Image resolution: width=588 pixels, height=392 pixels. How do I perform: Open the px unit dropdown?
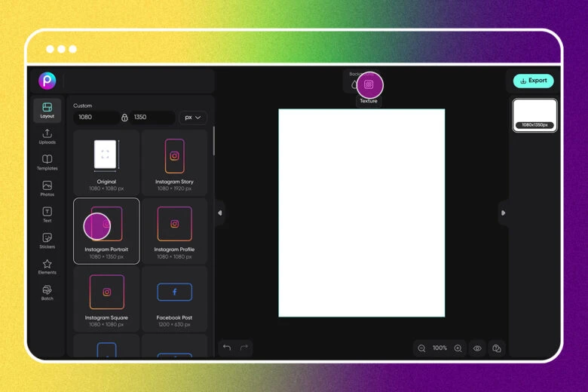pos(192,118)
